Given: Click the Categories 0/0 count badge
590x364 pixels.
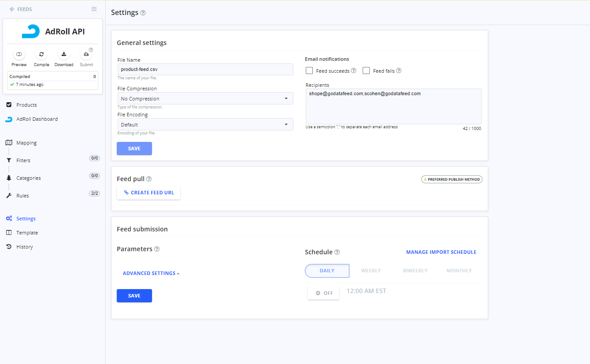Looking at the screenshot, I should [x=94, y=175].
